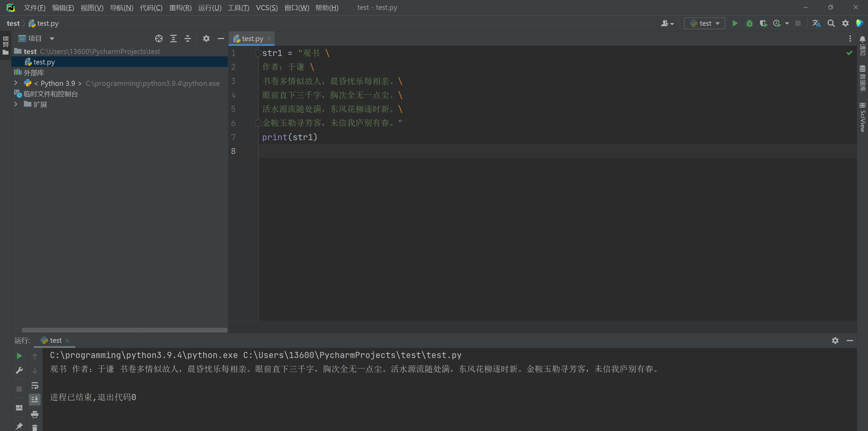Toggle soft-wrap in run console

(x=35, y=385)
